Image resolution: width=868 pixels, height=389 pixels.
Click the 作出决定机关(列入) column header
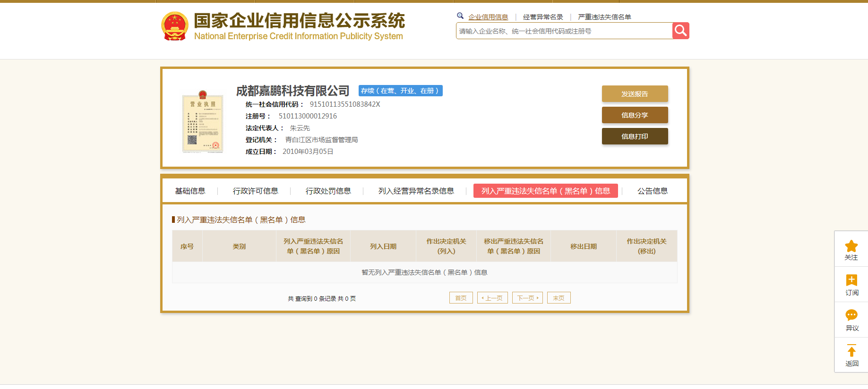point(446,246)
